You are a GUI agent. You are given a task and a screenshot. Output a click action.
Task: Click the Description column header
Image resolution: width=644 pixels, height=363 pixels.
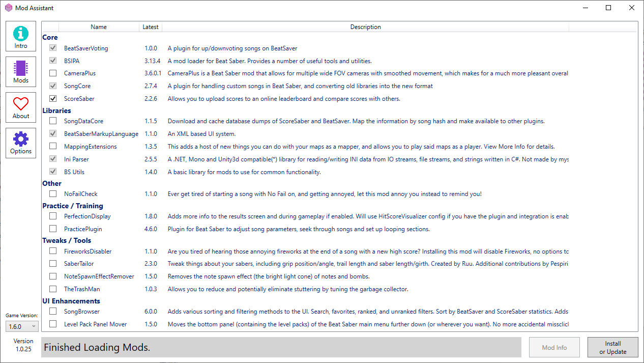click(x=365, y=27)
